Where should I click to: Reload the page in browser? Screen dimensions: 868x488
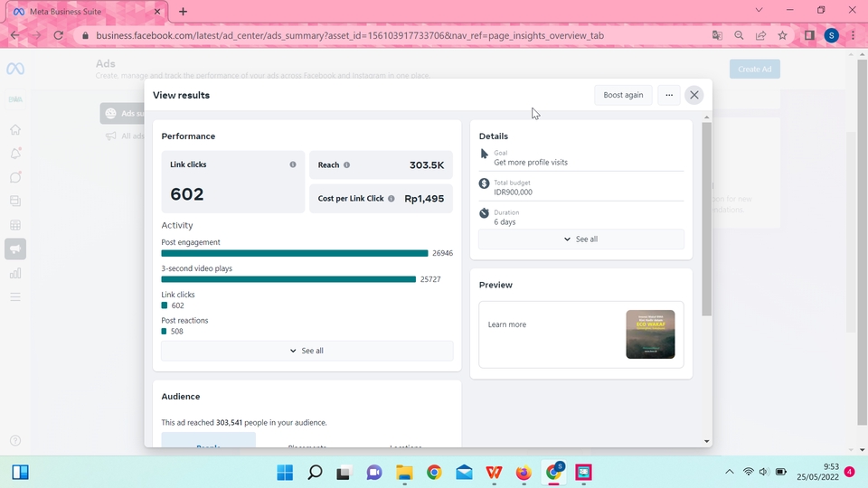tap(58, 35)
